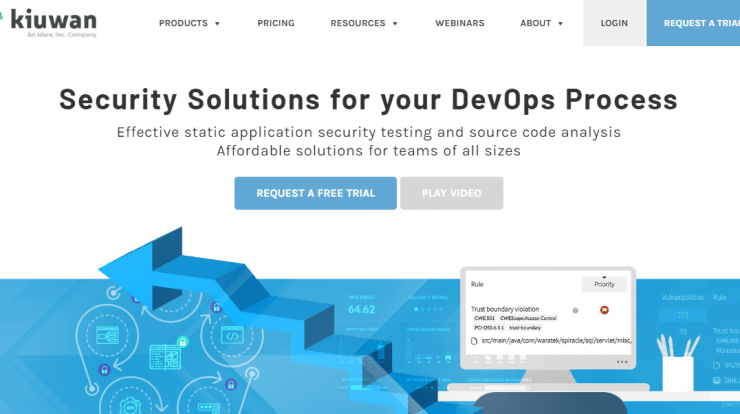Viewport: 740px width, 414px height.
Task: Click the code brackets window icon
Action: [232, 336]
